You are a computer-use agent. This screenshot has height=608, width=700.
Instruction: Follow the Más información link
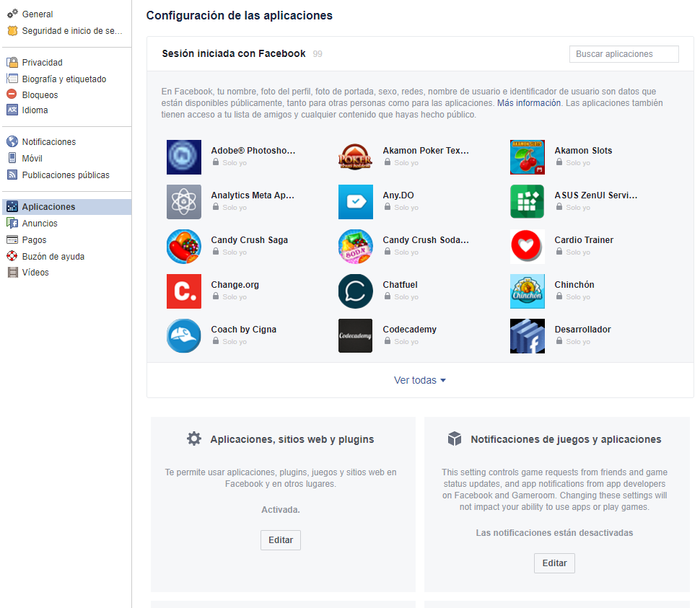coord(529,103)
